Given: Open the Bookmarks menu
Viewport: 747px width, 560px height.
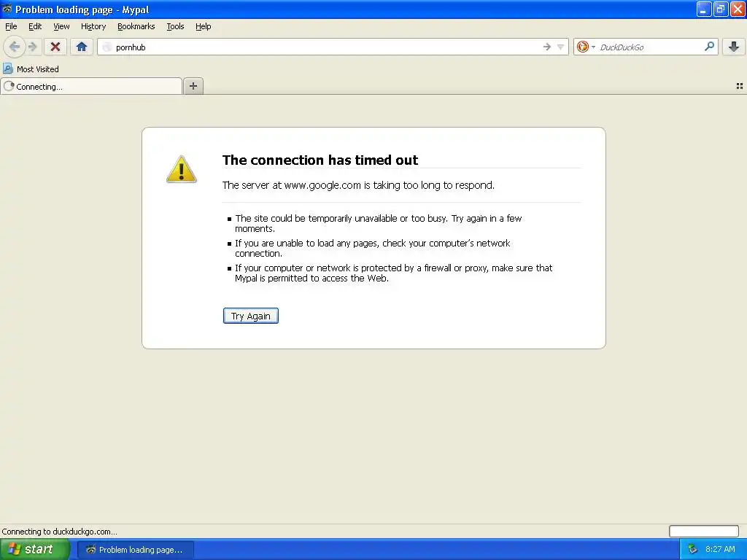Looking at the screenshot, I should pos(136,26).
